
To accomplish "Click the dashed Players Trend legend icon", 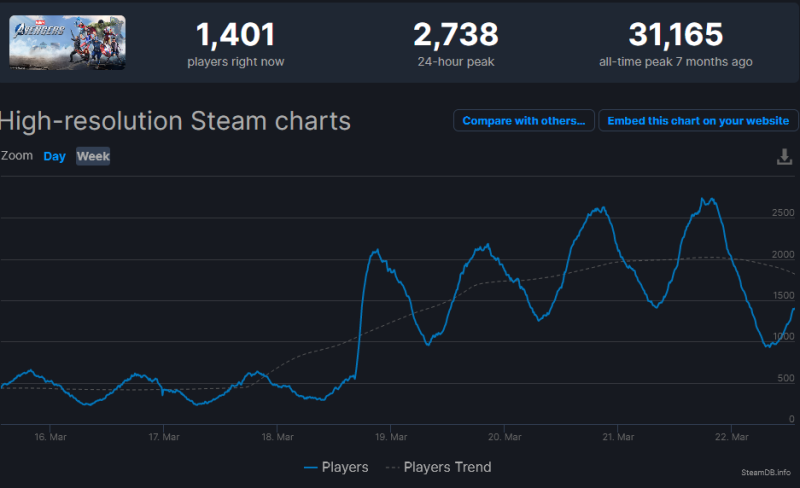I will (393, 468).
